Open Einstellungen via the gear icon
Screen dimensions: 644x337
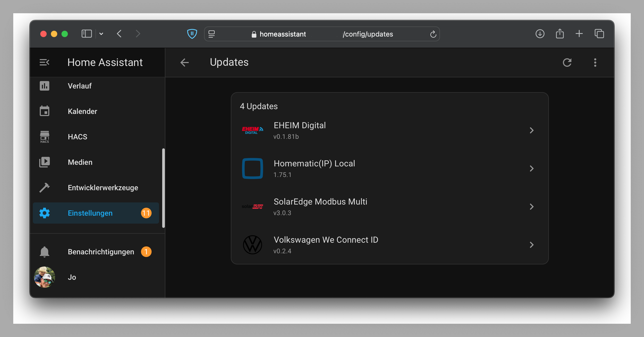click(x=45, y=213)
